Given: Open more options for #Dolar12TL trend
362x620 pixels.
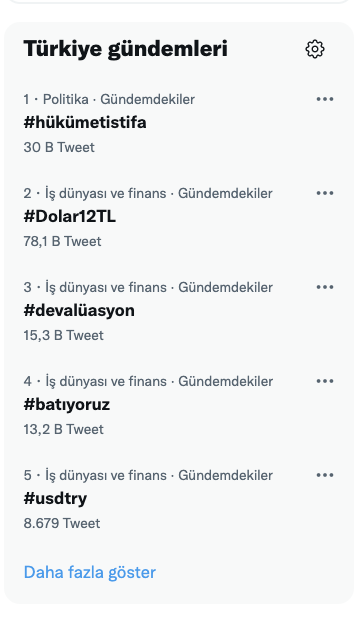Looking at the screenshot, I should [325, 193].
